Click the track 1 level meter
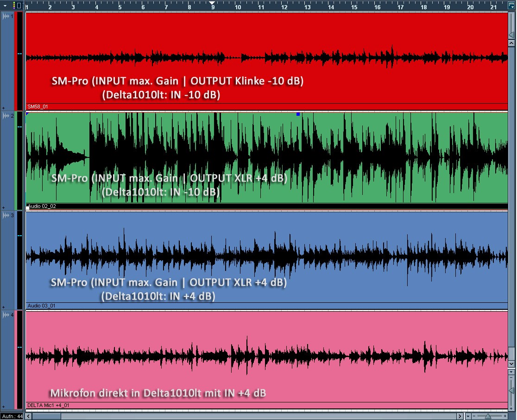The image size is (517, 420). tap(19, 61)
